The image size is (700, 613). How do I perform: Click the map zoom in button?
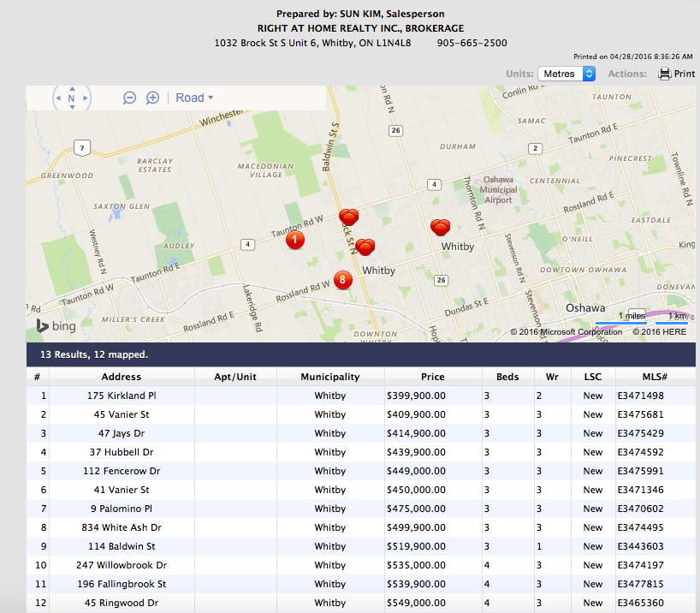[152, 98]
